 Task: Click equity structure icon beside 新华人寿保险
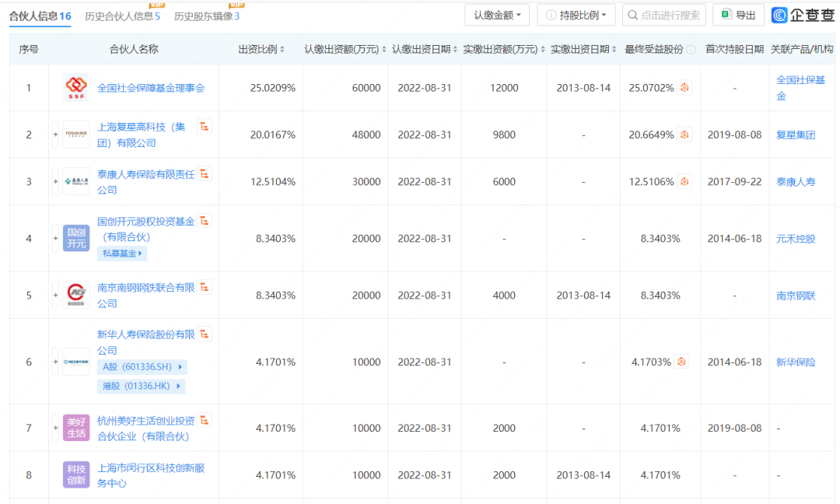(204, 334)
